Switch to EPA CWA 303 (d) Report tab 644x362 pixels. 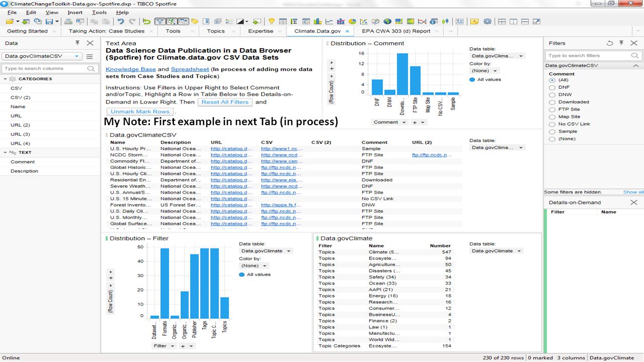(x=396, y=31)
